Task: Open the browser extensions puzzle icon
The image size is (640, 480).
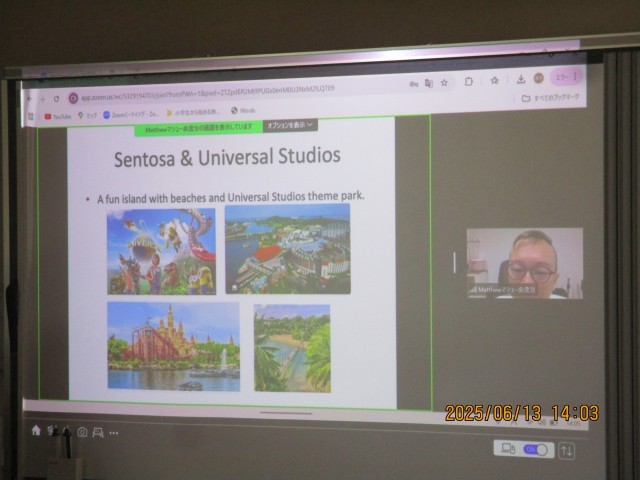Action: 469,82
